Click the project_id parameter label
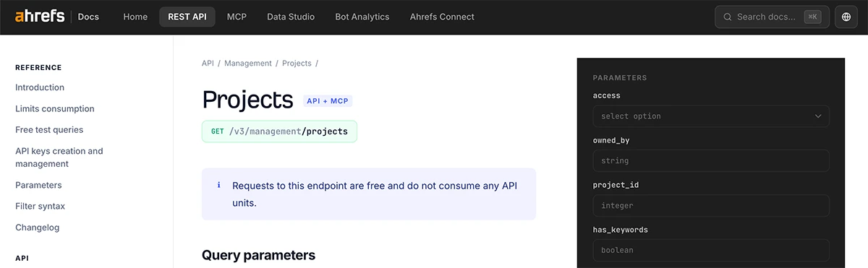 point(616,185)
